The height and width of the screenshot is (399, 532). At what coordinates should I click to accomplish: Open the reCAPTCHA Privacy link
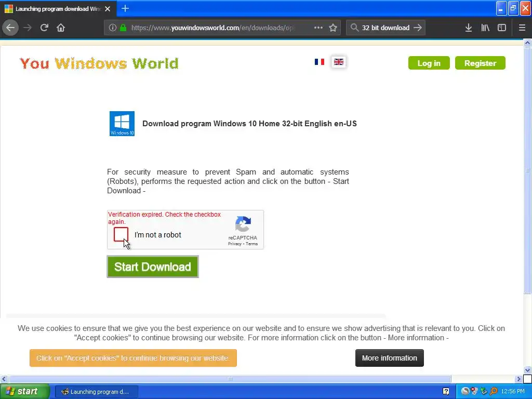tap(234, 244)
